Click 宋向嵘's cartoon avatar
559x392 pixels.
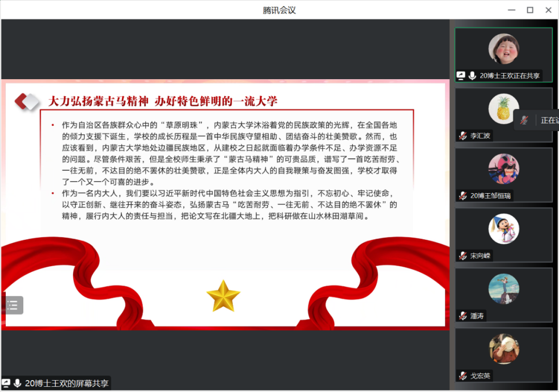(x=504, y=229)
